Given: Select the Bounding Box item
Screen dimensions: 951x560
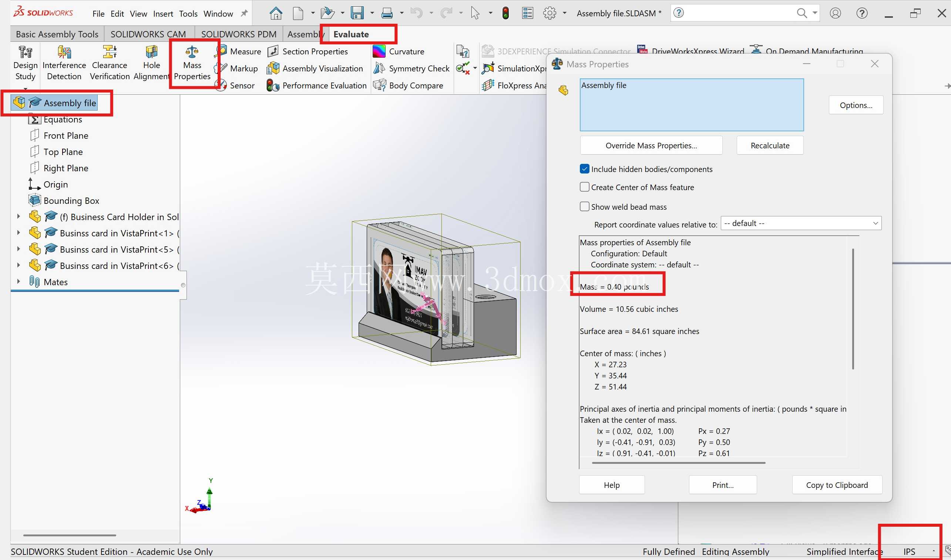Looking at the screenshot, I should 64,200.
